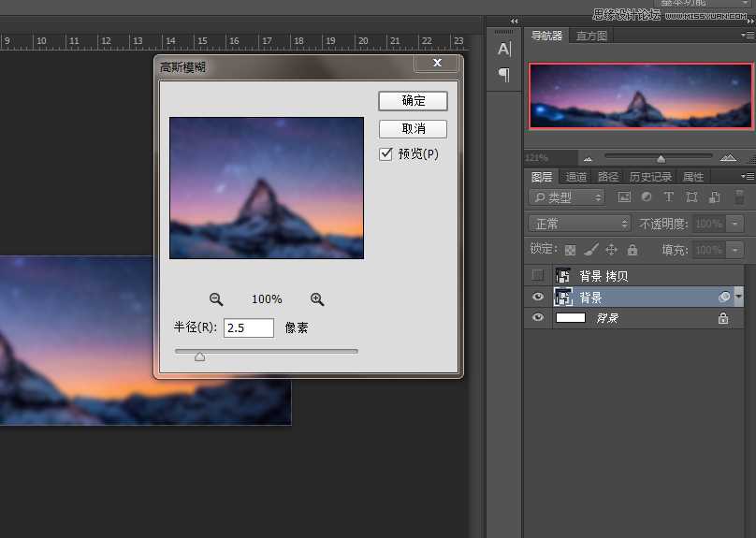Open the Character panel icon
Image resolution: width=756 pixels, height=538 pixels.
(503, 50)
